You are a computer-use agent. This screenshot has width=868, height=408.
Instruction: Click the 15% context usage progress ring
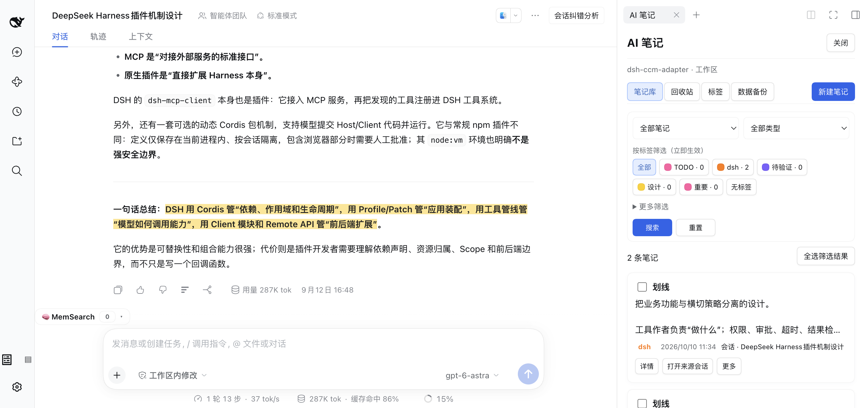pyautogui.click(x=428, y=399)
